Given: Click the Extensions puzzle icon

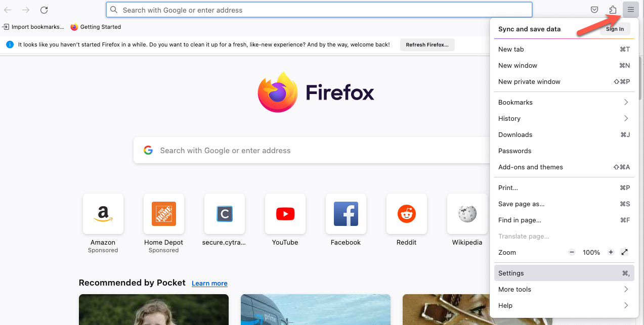Looking at the screenshot, I should (x=613, y=10).
